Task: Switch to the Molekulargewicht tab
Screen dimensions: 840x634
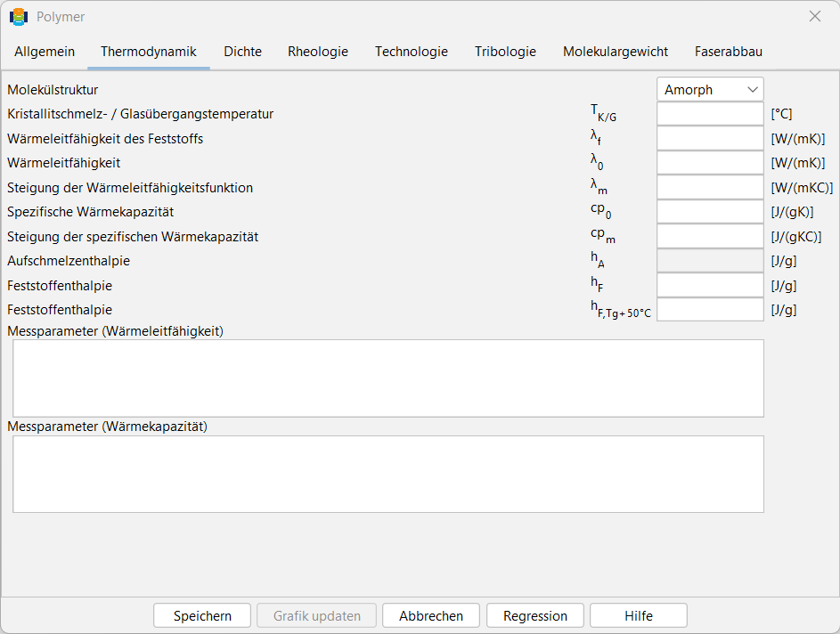Action: [x=615, y=52]
